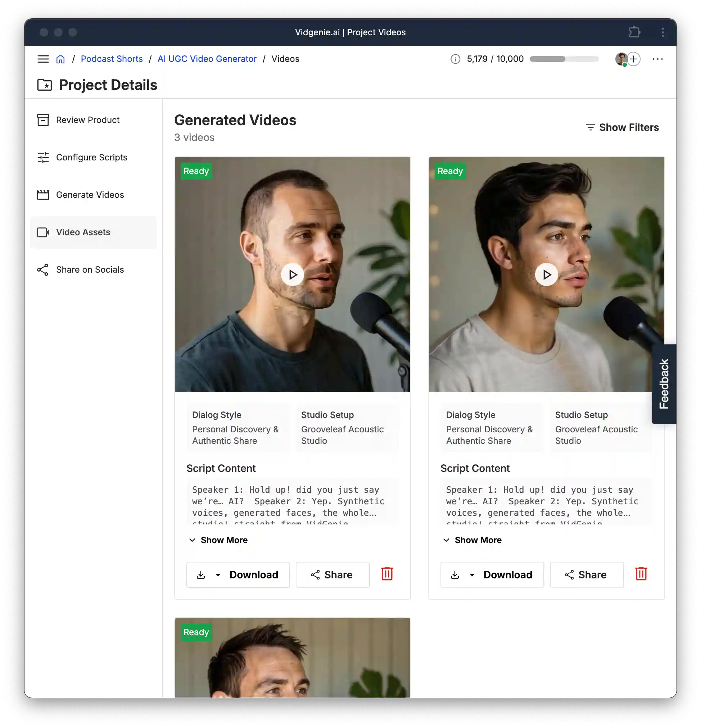Open the Feedback side tab
701x728 pixels.
coord(664,384)
